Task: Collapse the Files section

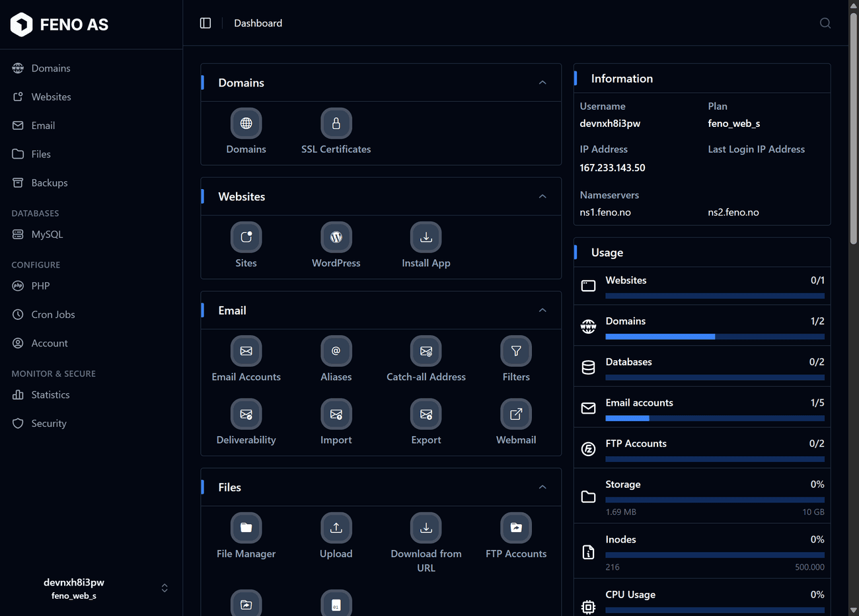Action: (542, 487)
